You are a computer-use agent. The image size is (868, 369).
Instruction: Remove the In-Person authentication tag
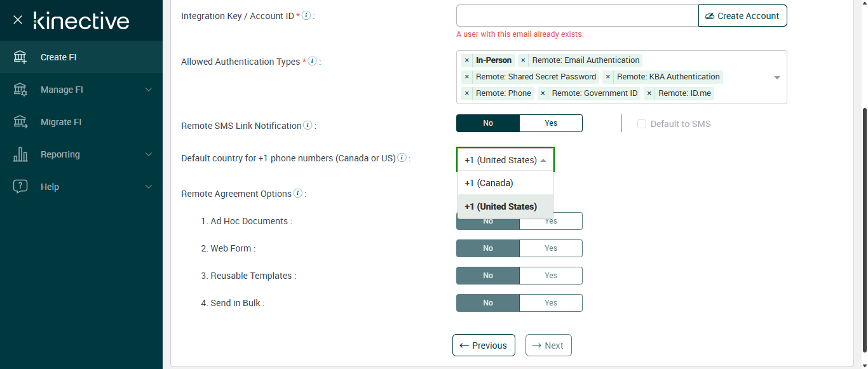point(467,60)
